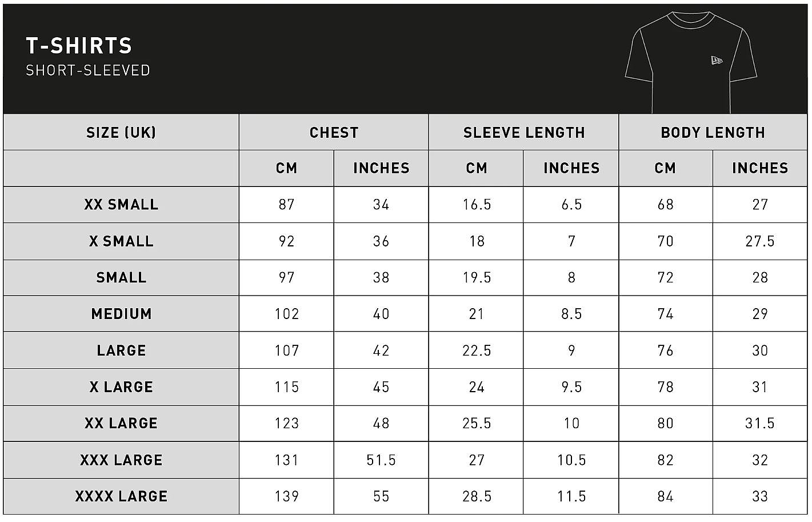Select the SIZE (UK) column header
Screen dimensions: 812x522
point(121,133)
